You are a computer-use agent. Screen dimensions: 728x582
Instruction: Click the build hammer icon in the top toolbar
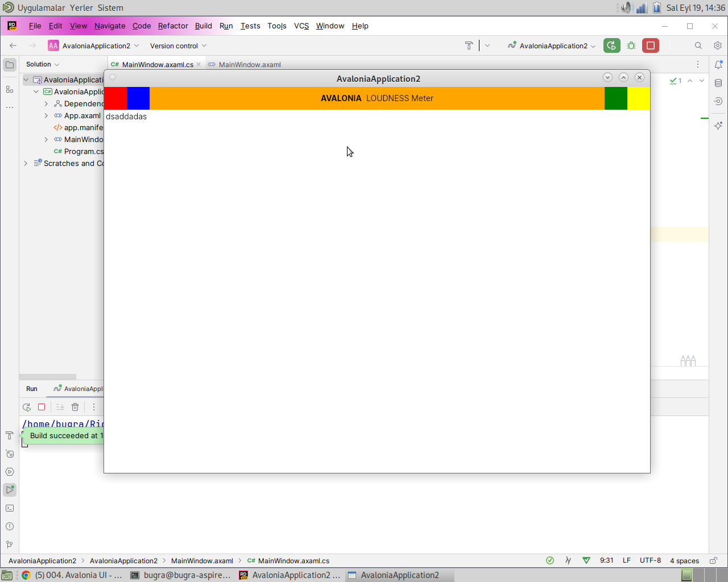click(x=469, y=45)
